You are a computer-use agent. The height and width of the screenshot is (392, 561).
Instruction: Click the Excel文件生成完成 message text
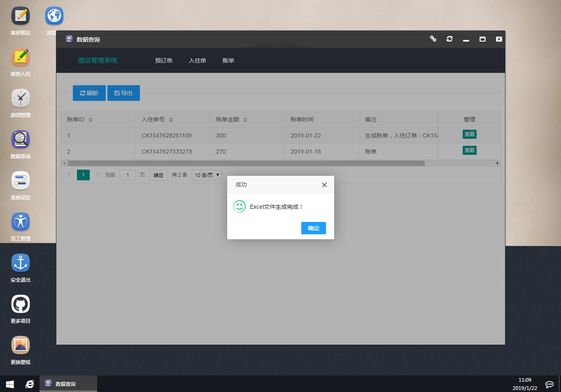click(x=277, y=207)
